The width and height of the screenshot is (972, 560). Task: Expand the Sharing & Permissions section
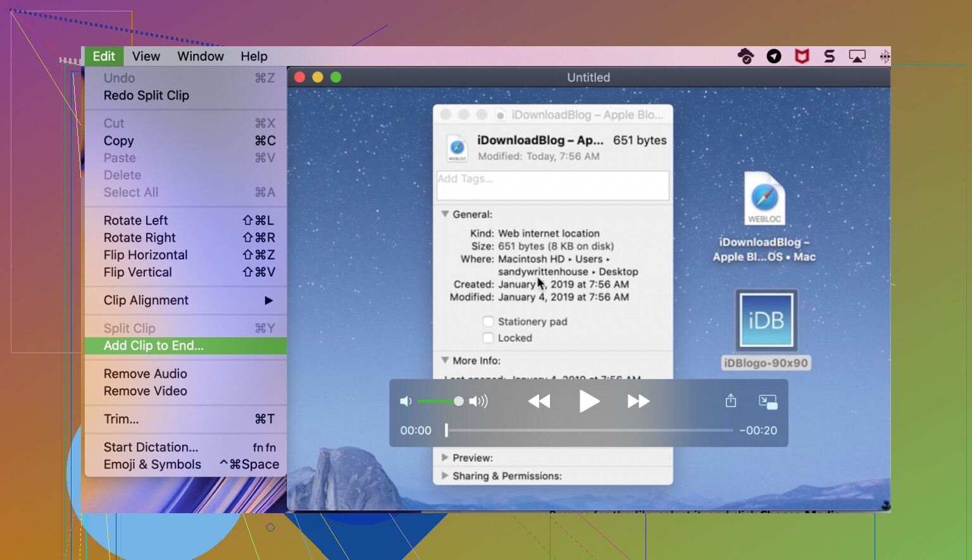click(445, 476)
